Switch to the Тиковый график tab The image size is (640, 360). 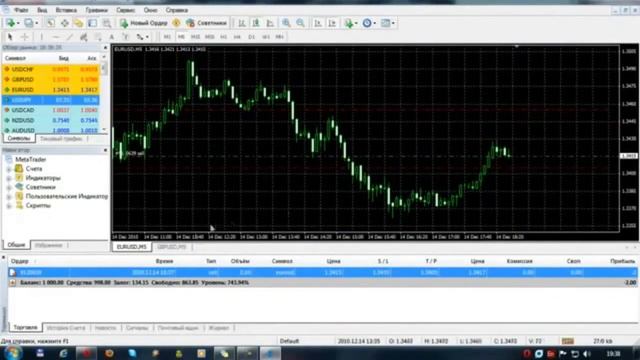61,139
